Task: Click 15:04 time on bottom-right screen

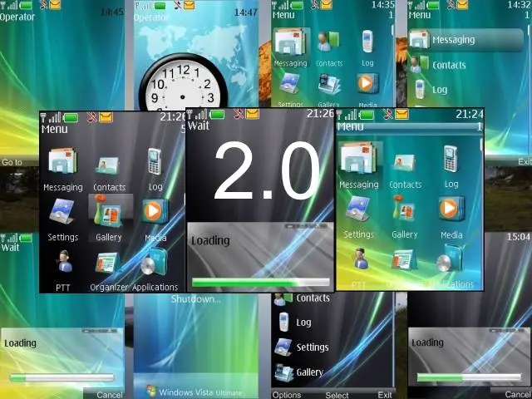Action: tap(519, 236)
